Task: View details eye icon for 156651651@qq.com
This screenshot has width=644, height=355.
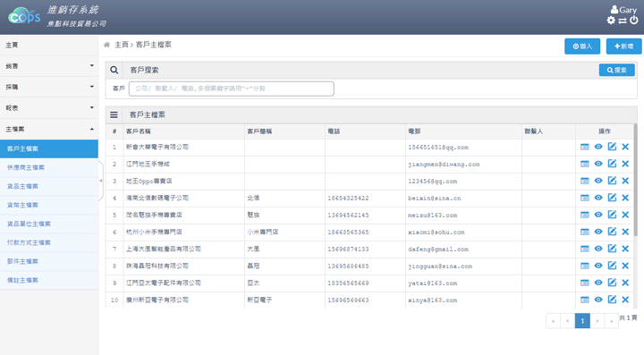Action: tap(598, 147)
